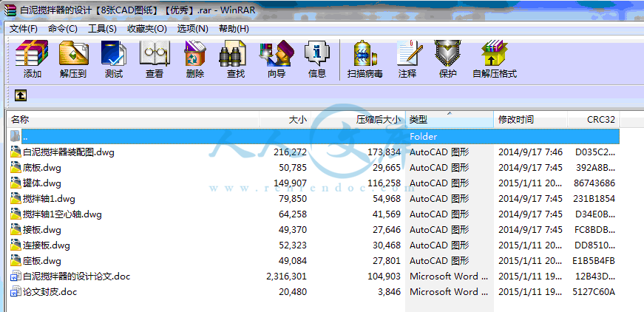Click Word icon of 白泥搅拌器的设计论文.doc

[x=16, y=277]
